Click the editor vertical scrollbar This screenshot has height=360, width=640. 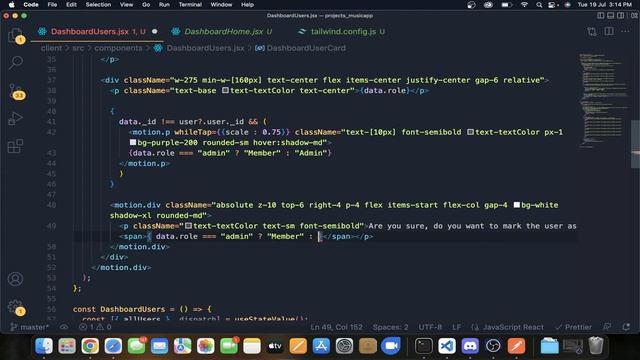(635, 144)
